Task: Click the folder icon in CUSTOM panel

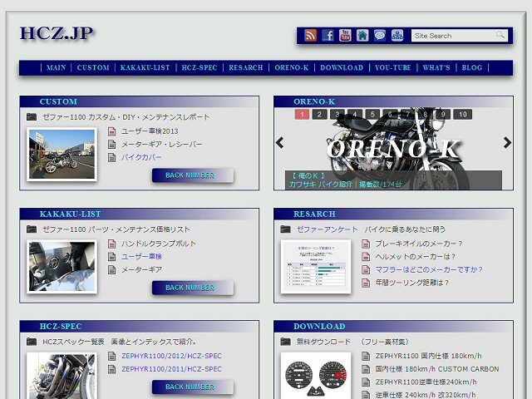Action: point(32,117)
